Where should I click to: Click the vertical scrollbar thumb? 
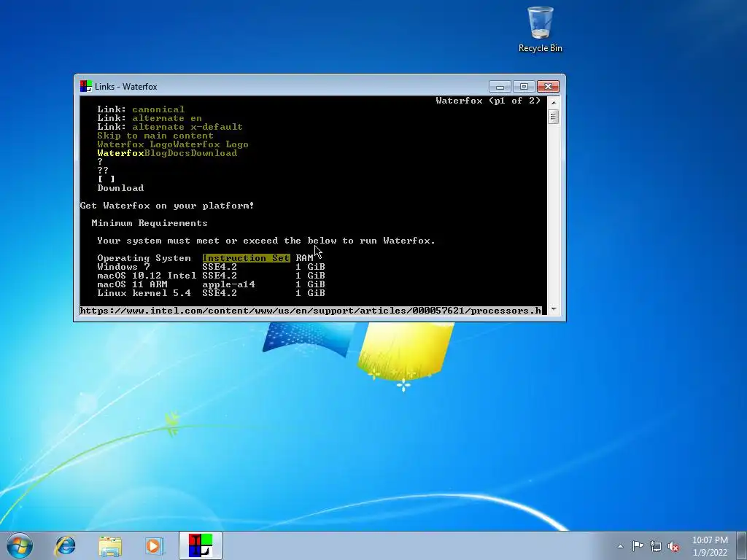click(x=553, y=117)
